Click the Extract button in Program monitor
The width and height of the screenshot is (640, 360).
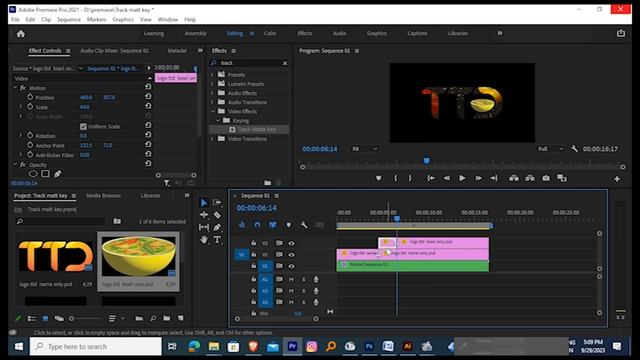click(x=530, y=178)
